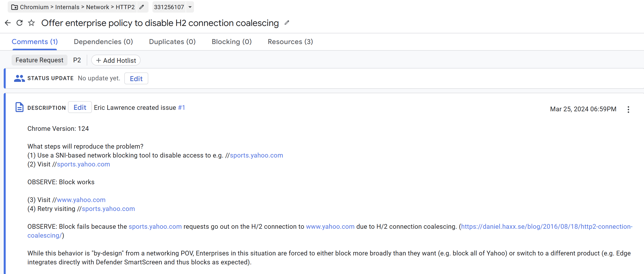This screenshot has height=274, width=644.
Task: Open the daniel.haxx.se blog link
Action: [546, 227]
